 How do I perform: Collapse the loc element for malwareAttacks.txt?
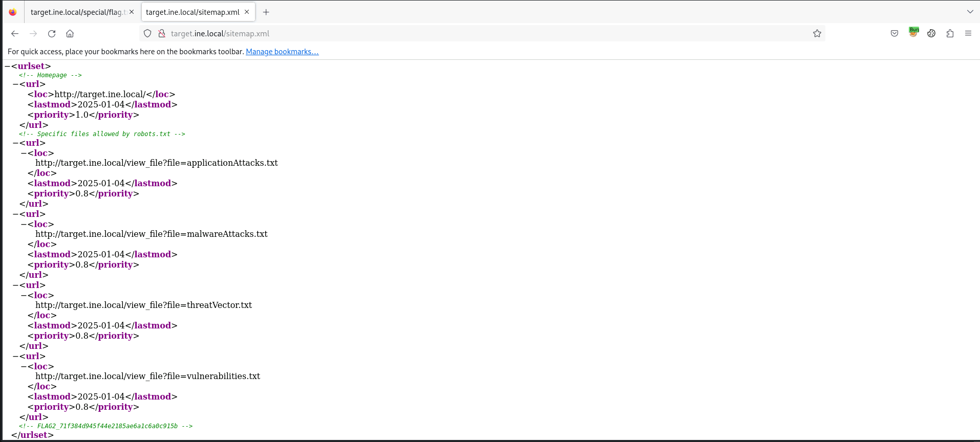(x=24, y=224)
